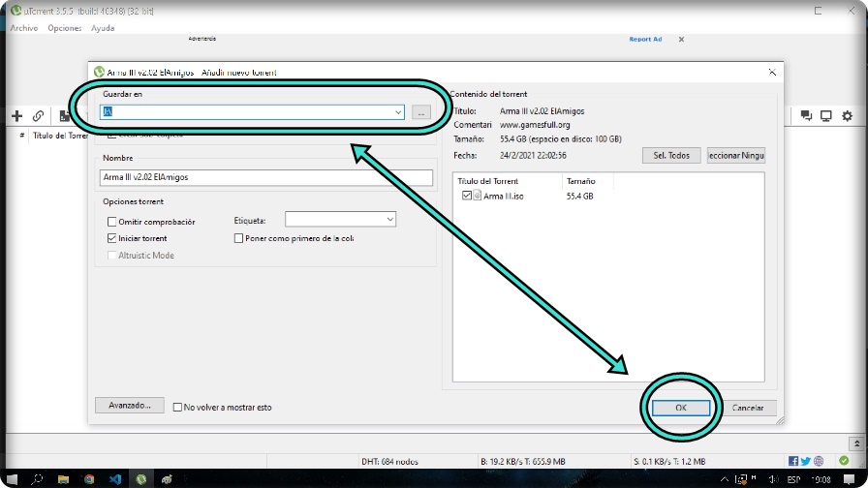Click the www.gamesfull.org comment text
Image resolution: width=868 pixels, height=488 pixels.
click(x=535, y=125)
